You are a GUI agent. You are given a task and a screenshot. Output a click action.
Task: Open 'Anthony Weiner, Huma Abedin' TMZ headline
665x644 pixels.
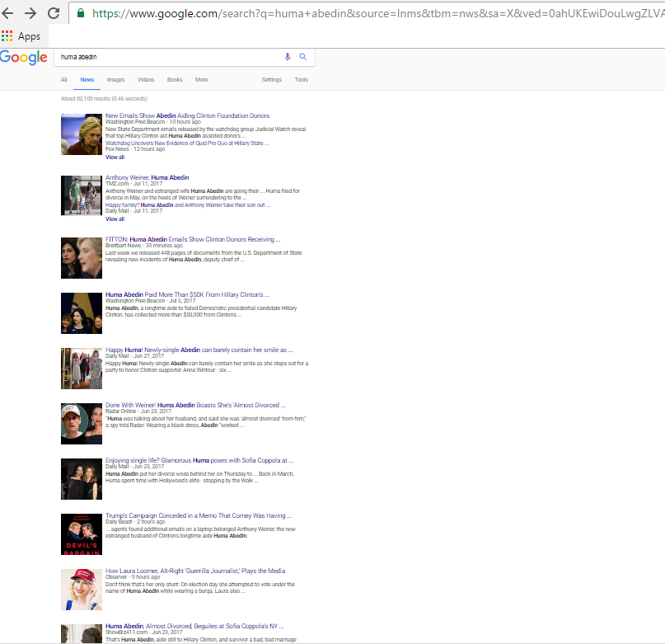pos(147,177)
